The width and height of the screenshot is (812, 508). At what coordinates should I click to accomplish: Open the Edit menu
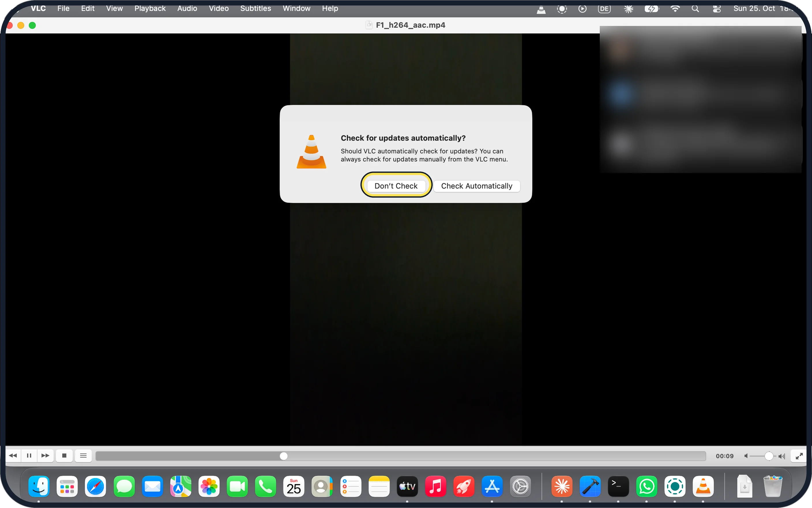[88, 8]
